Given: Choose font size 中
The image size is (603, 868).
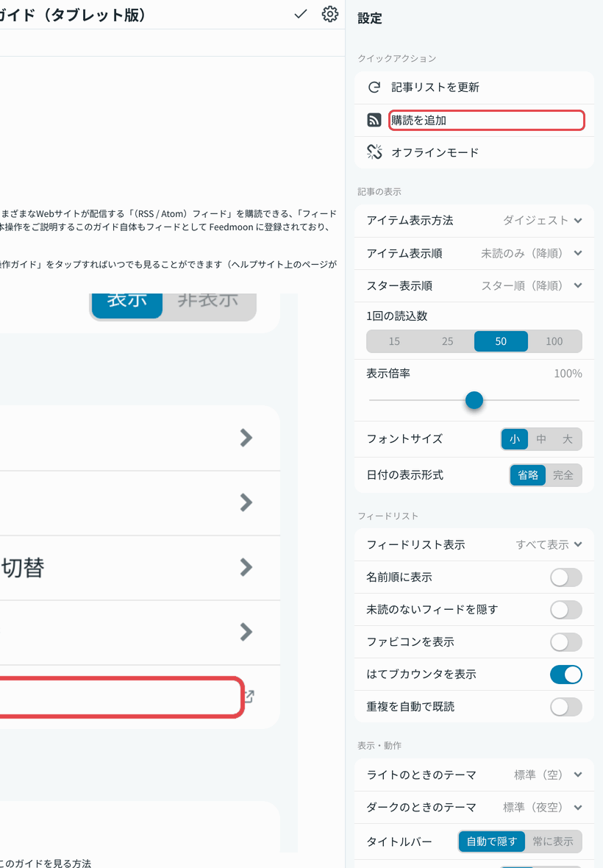Looking at the screenshot, I should [541, 439].
